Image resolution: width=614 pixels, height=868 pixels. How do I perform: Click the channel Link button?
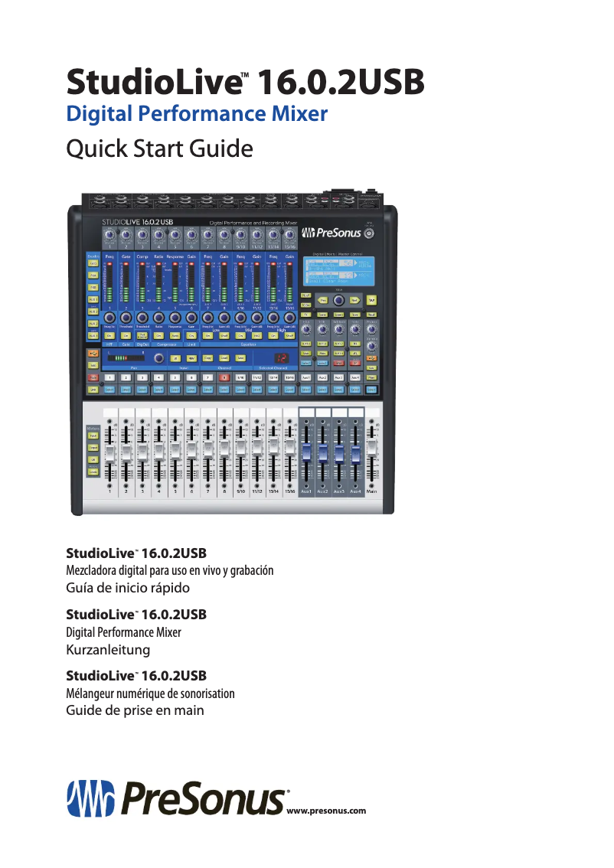tap(92, 390)
